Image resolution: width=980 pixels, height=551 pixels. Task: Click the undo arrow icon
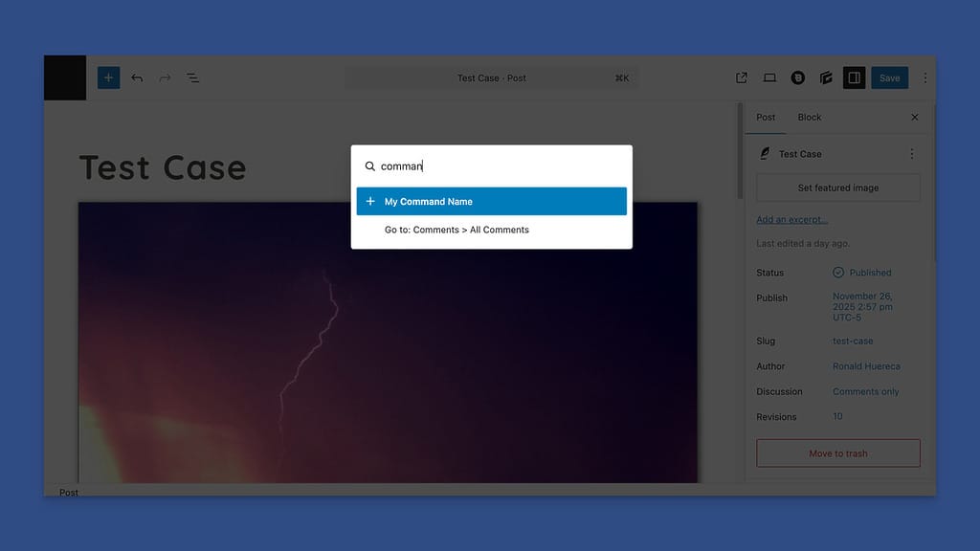[137, 78]
